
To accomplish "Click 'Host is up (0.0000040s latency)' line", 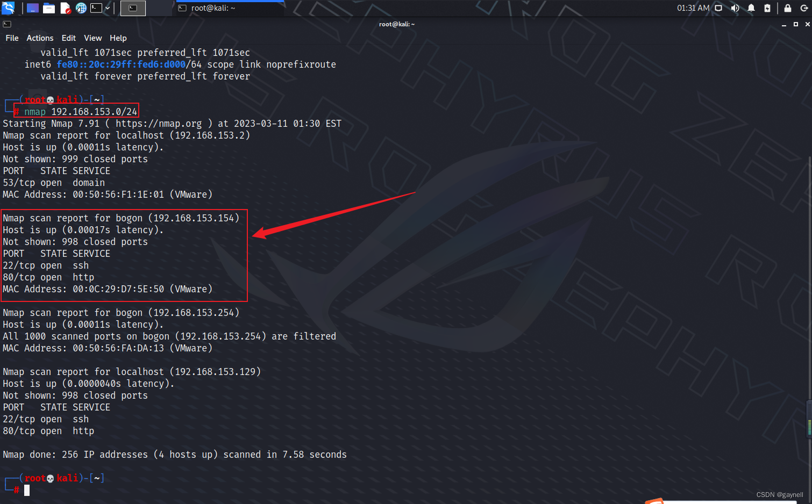I will [89, 384].
